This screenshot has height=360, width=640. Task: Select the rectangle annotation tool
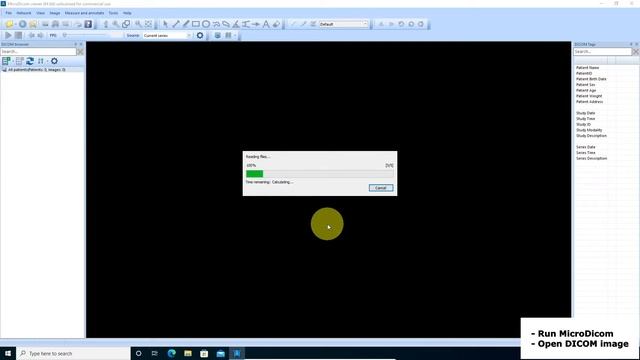[x=196, y=24]
